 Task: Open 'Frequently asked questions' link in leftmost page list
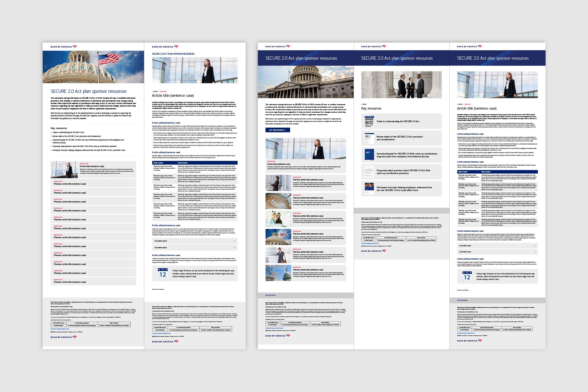tap(85, 146)
